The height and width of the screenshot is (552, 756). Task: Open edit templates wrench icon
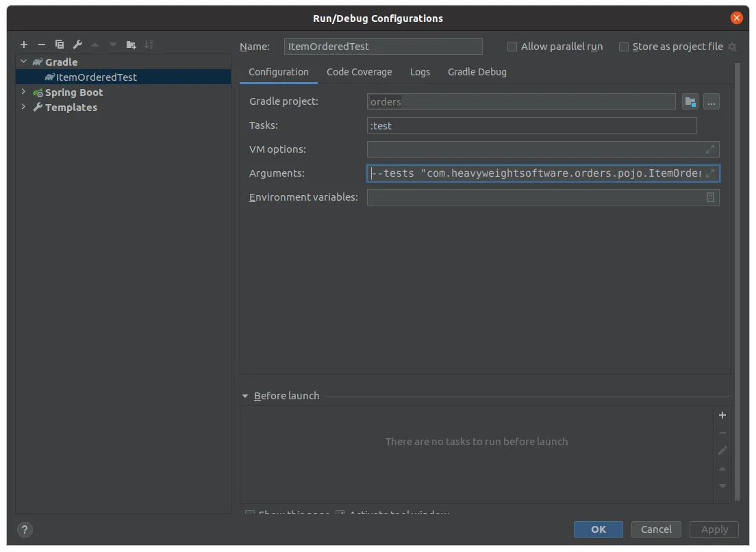pos(77,45)
